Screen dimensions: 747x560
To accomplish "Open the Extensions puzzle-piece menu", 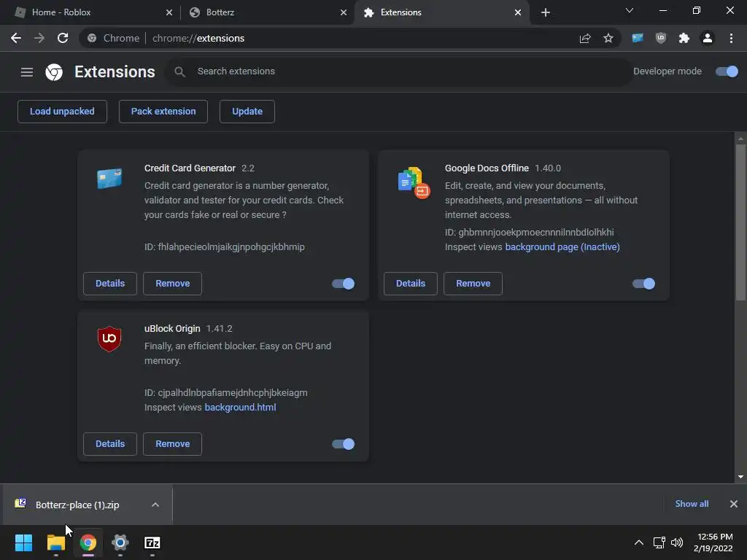I will [x=684, y=38].
